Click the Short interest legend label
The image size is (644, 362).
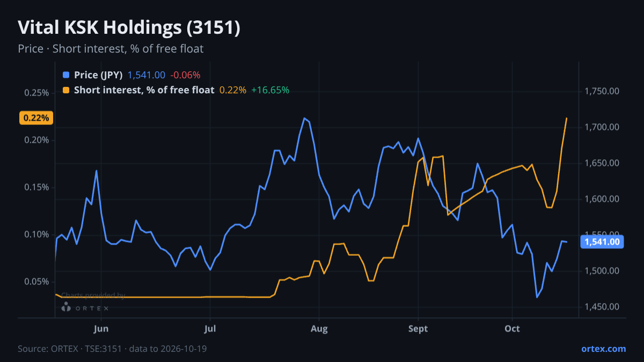click(144, 90)
